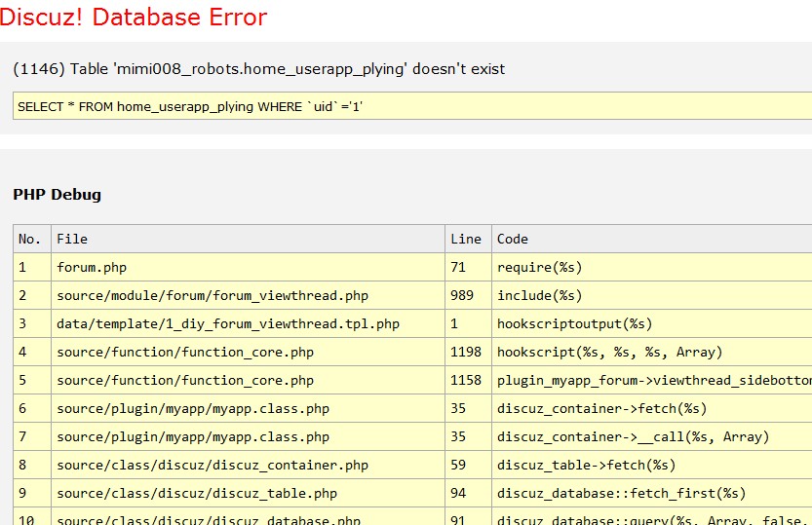This screenshot has height=525, width=812.
Task: Select function_core.php cell on line 1158 row
Action: click(248, 380)
